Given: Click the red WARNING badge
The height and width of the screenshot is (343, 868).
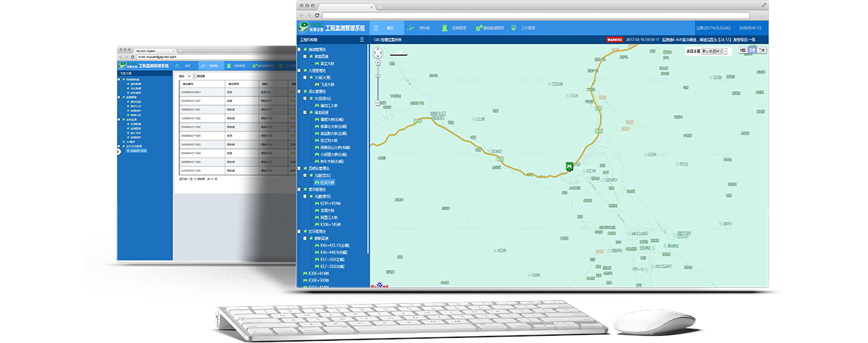Looking at the screenshot, I should [614, 40].
